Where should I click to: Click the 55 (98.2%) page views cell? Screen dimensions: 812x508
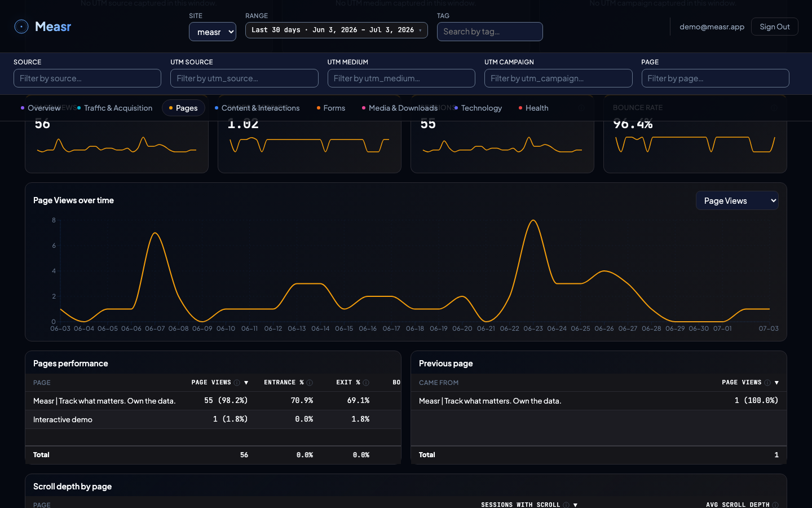(226, 400)
